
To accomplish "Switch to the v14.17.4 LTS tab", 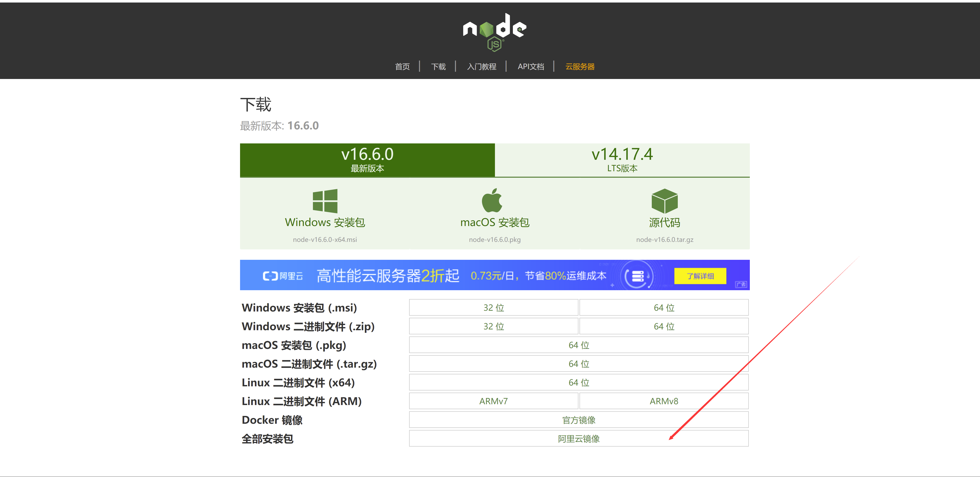I will point(622,160).
